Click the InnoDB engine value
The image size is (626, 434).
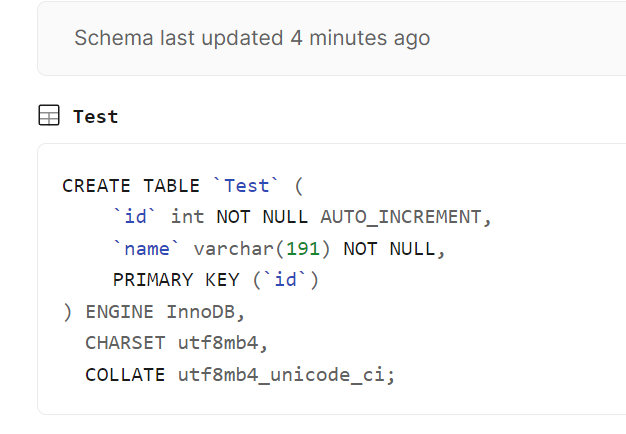click(201, 311)
